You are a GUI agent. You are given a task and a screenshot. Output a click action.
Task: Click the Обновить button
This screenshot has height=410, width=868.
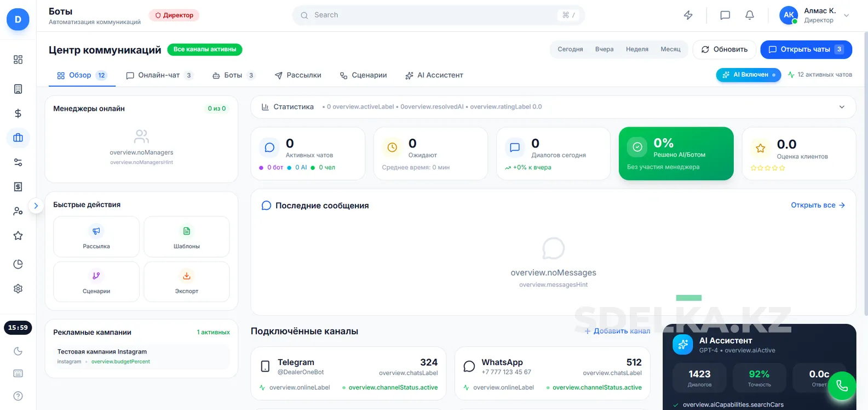[x=724, y=49]
